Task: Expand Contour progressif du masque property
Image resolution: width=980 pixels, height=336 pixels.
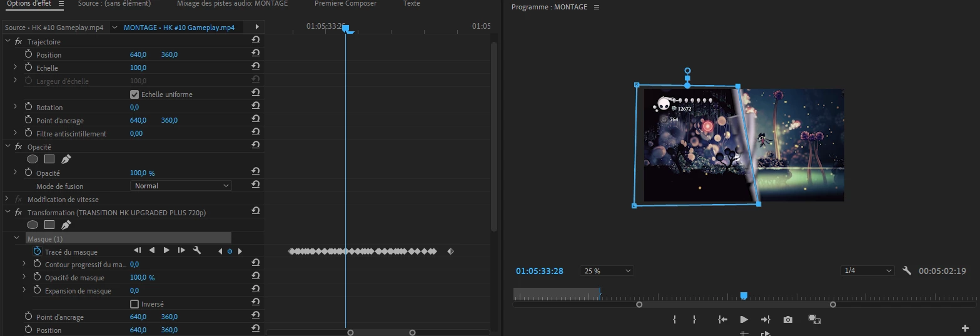Action: tap(24, 264)
